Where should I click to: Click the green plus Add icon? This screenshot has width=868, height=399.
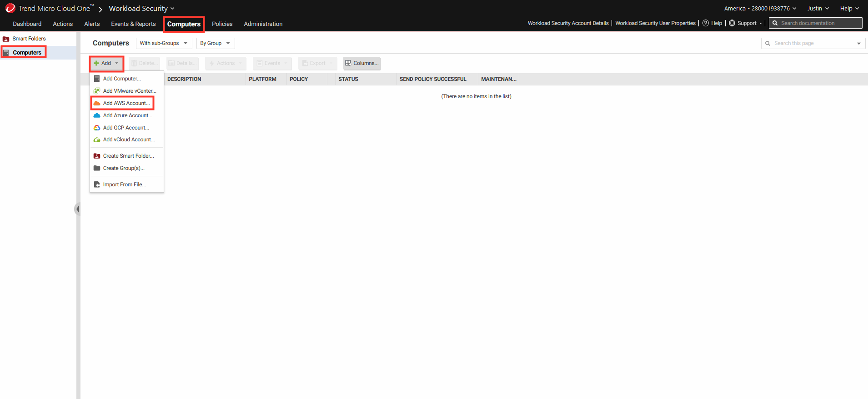[96, 63]
